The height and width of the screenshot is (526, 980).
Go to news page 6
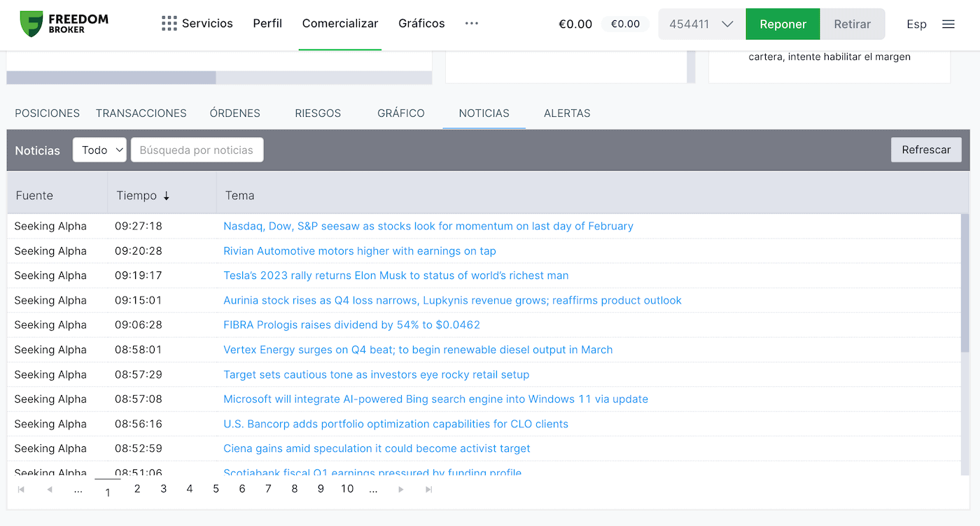coord(242,489)
